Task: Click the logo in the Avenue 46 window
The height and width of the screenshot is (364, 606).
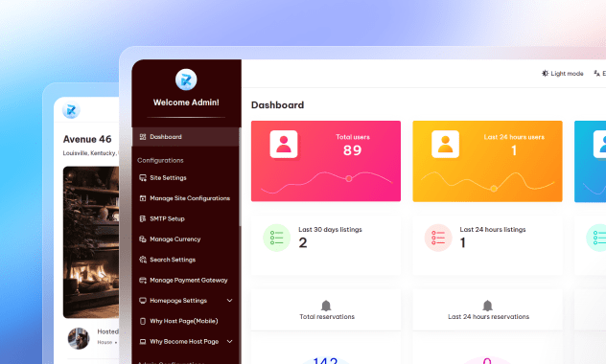Action: click(71, 110)
